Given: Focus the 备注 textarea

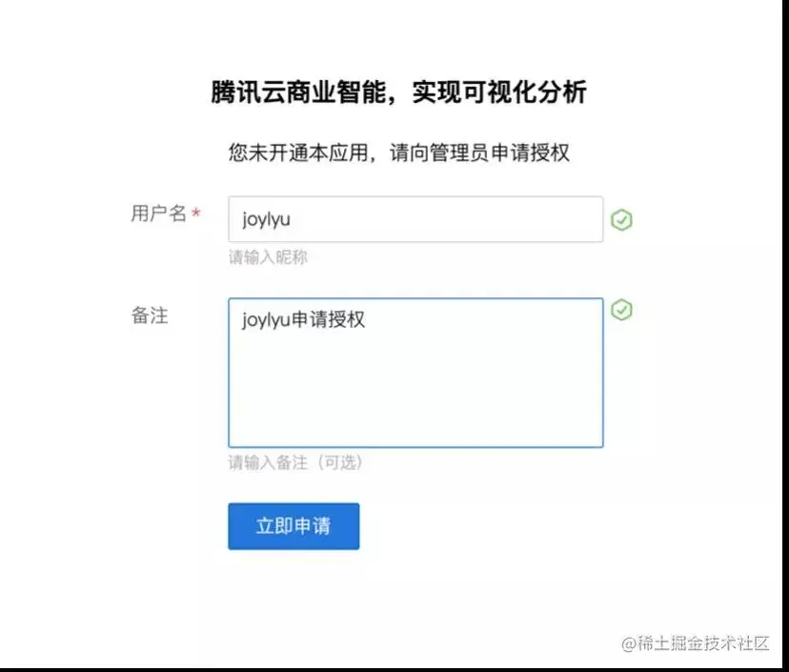Looking at the screenshot, I should pyautogui.click(x=415, y=373).
